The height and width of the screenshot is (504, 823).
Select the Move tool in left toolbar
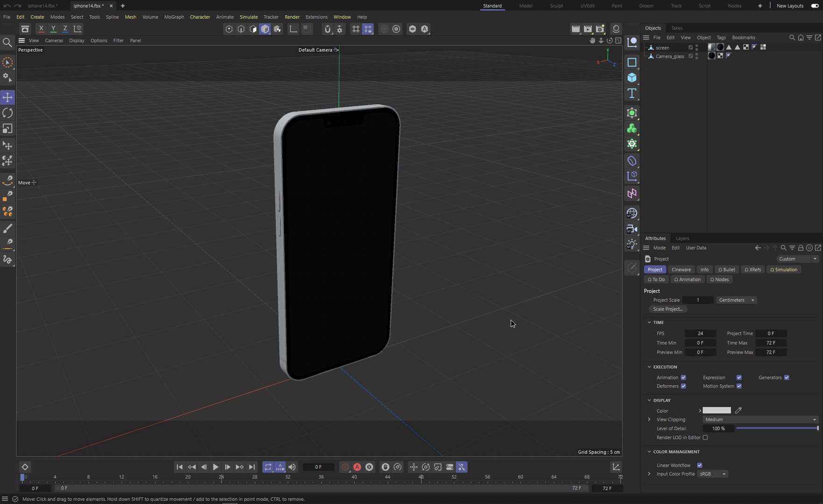pyautogui.click(x=8, y=98)
